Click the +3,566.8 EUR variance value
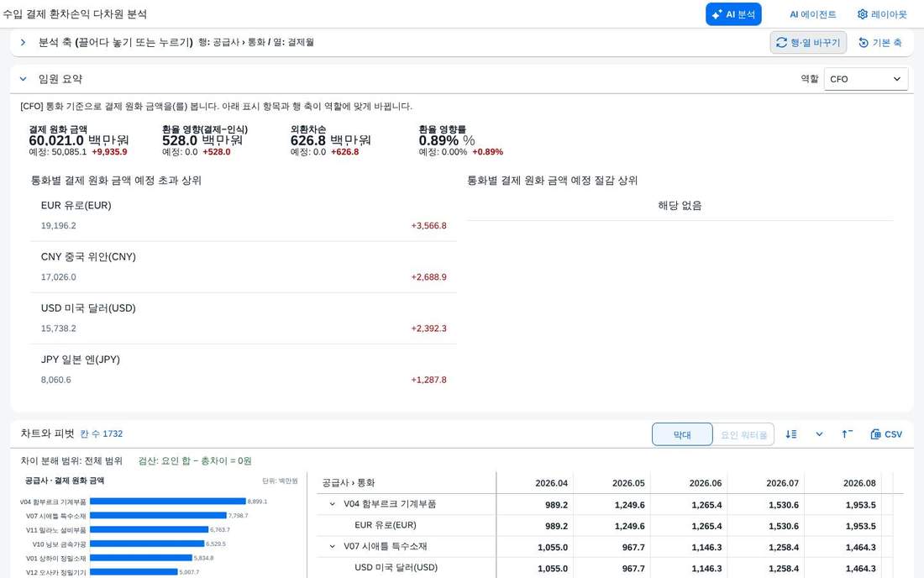Screen dimensions: 924x578 pyautogui.click(x=428, y=226)
